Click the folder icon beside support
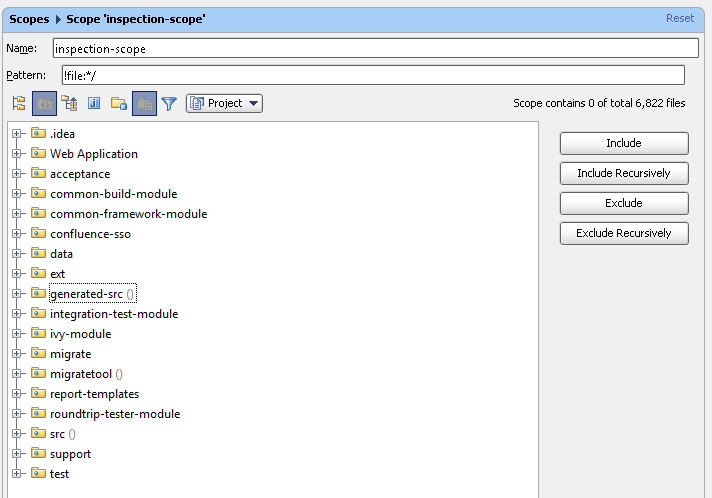The image size is (712, 498). click(38, 453)
